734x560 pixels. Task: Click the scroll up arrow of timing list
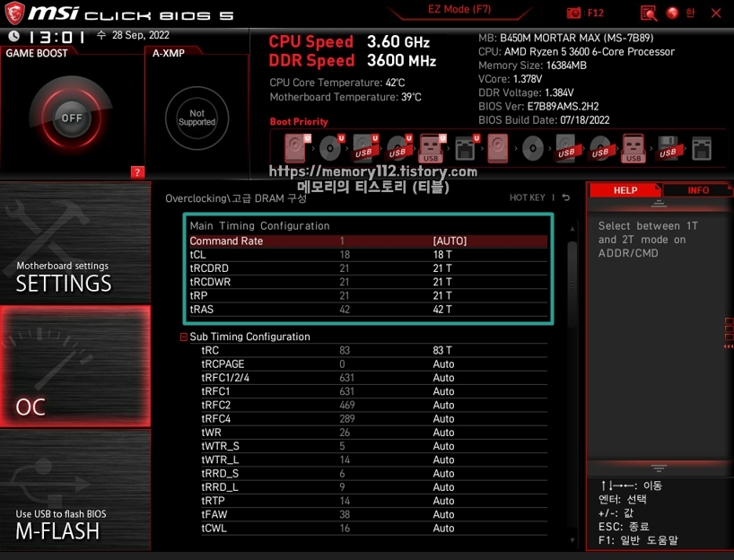click(x=572, y=229)
